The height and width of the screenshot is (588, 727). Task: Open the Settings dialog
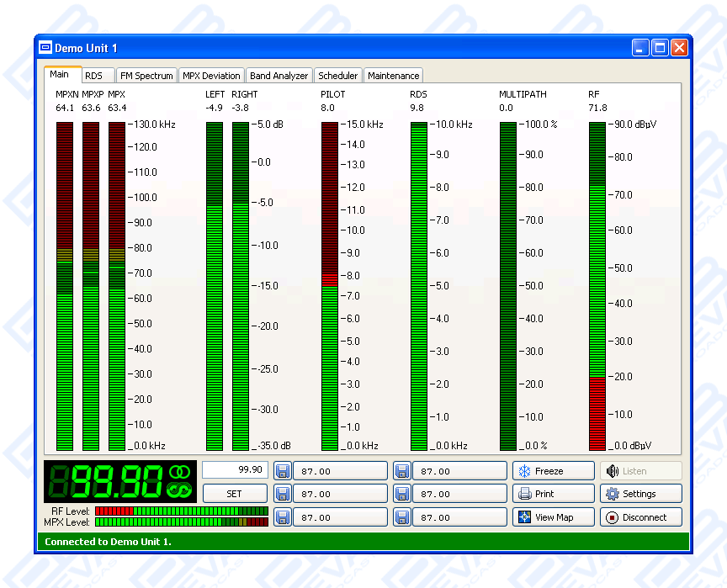640,494
